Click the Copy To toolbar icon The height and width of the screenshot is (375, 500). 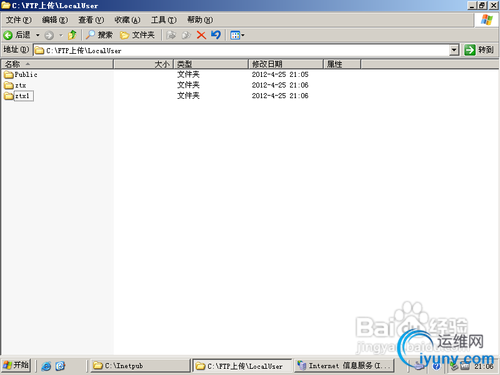pos(186,35)
